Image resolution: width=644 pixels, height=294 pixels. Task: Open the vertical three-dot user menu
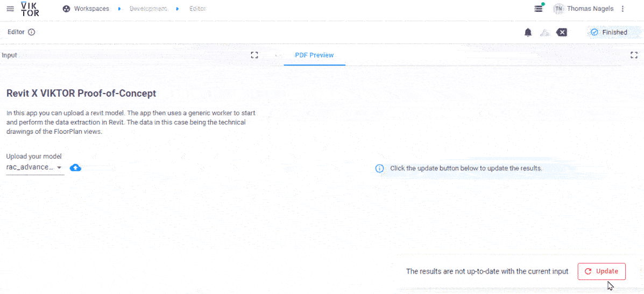[622, 9]
